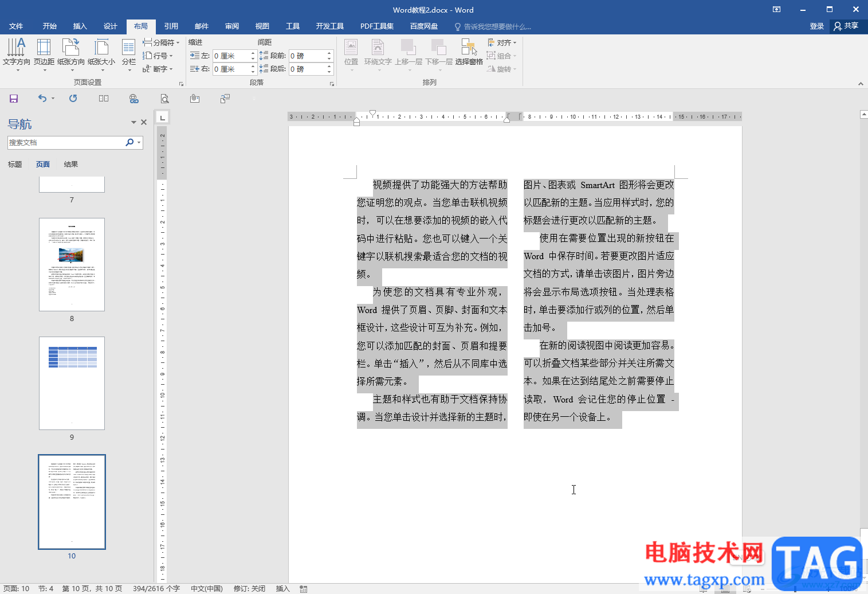The image size is (868, 594).
Task: Increase 段前 spacing with the up stepper
Action: pos(329,53)
